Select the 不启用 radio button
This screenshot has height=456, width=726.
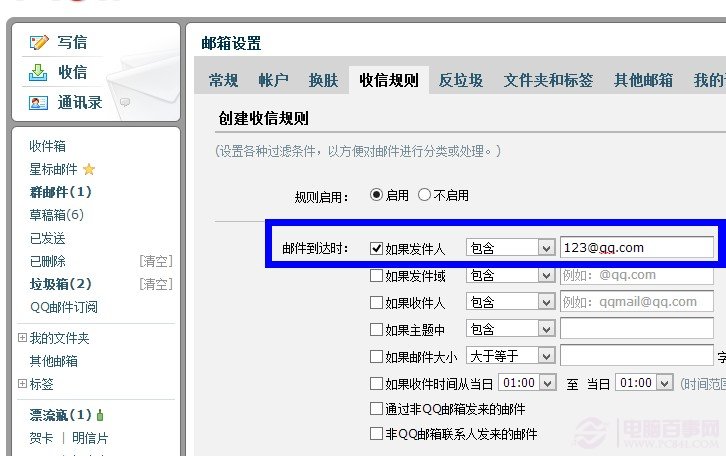tap(424, 195)
